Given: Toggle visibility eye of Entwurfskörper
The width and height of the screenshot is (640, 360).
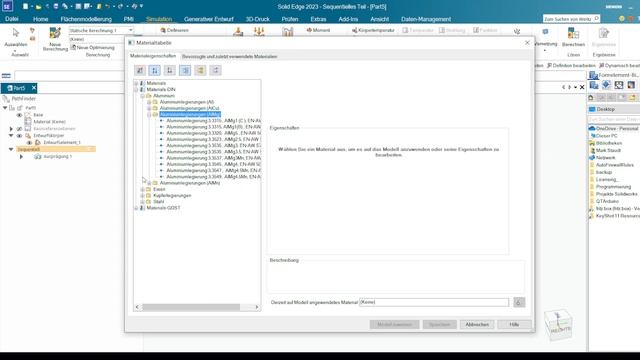Looking at the screenshot, I should coord(19,136).
